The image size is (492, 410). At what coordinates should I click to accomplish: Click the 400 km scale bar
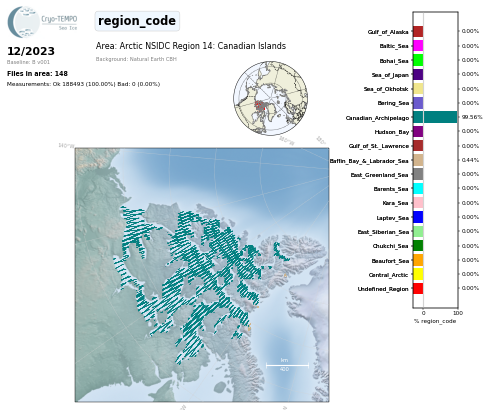[x=287, y=365]
